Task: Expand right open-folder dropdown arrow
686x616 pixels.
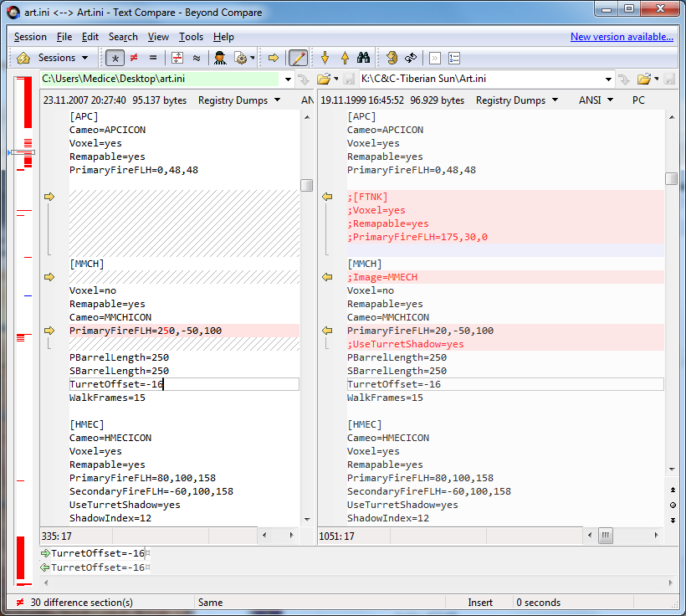Action: (x=656, y=80)
